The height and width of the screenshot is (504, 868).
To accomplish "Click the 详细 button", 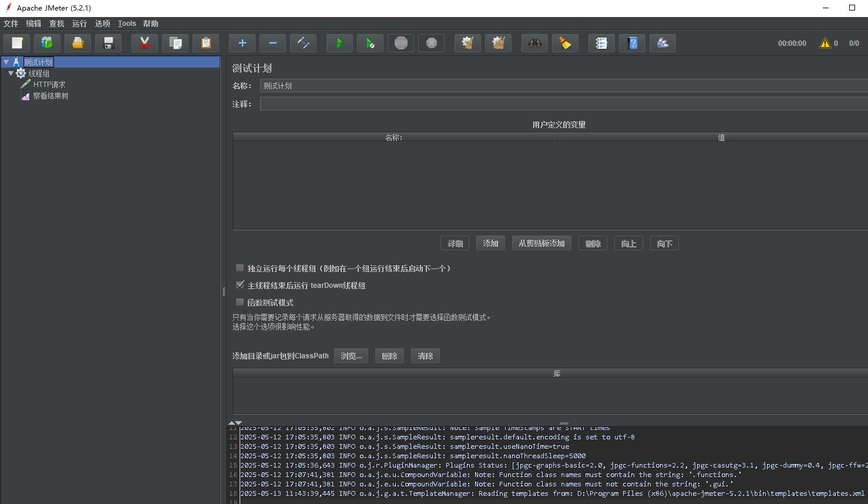I will (455, 243).
